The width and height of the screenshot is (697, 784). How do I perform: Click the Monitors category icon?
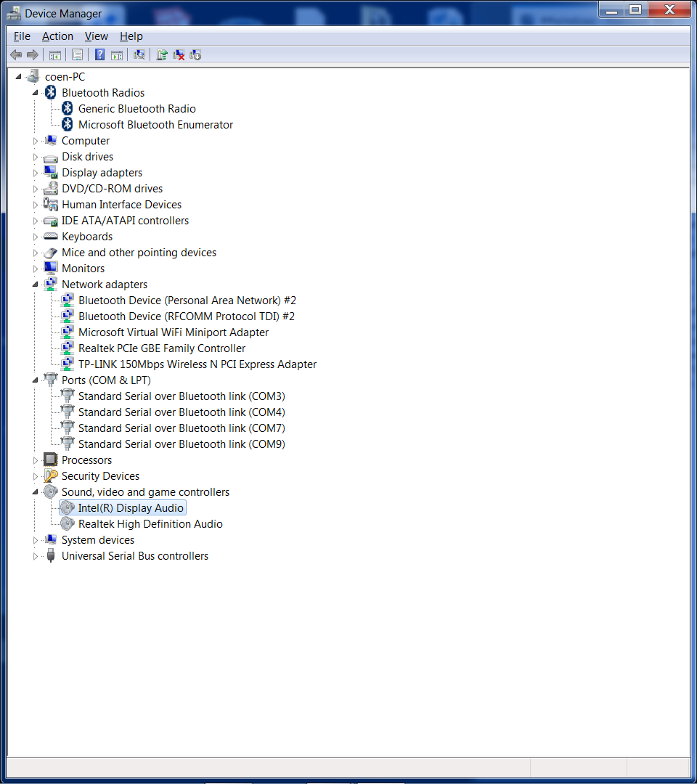click(x=51, y=268)
